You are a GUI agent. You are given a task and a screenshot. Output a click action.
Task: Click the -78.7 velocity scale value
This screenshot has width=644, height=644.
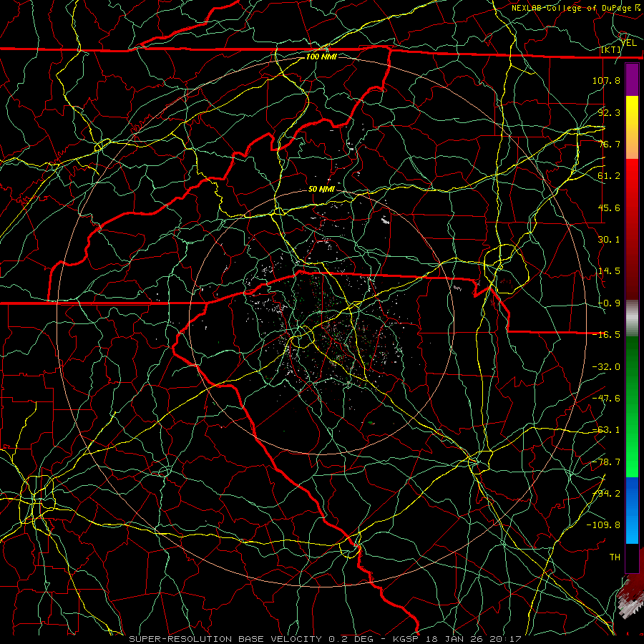coord(606,462)
